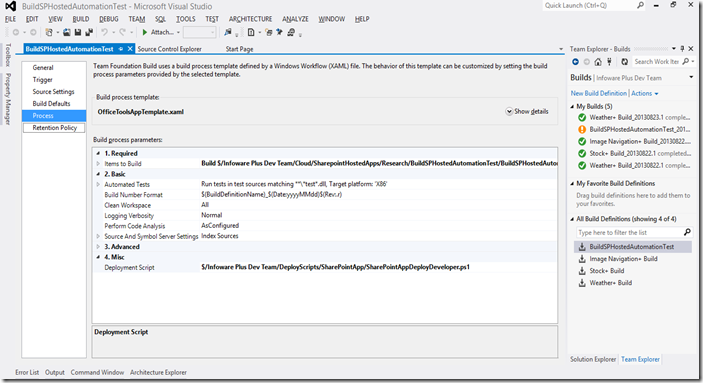Click Team Explorer Home icon
Image resolution: width=703 pixels, height=383 pixels.
(598, 62)
